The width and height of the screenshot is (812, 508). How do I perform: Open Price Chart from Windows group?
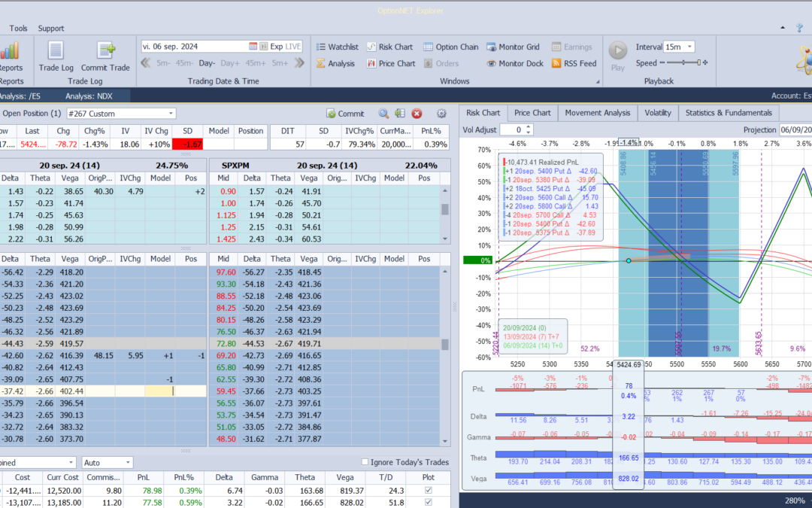(x=391, y=63)
